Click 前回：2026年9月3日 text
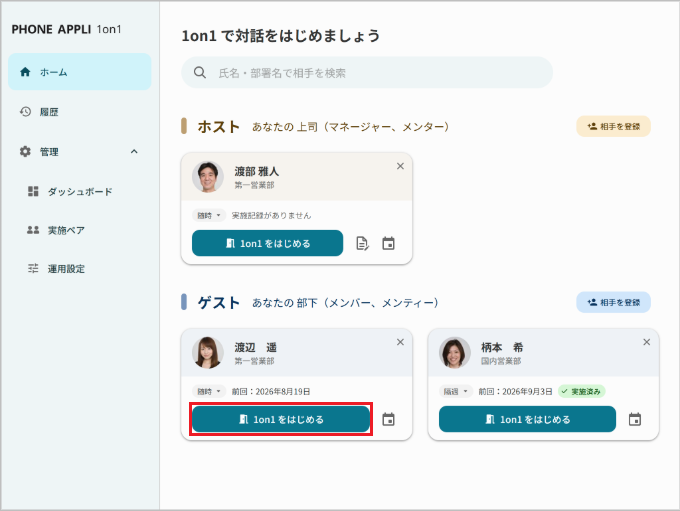 (515, 392)
